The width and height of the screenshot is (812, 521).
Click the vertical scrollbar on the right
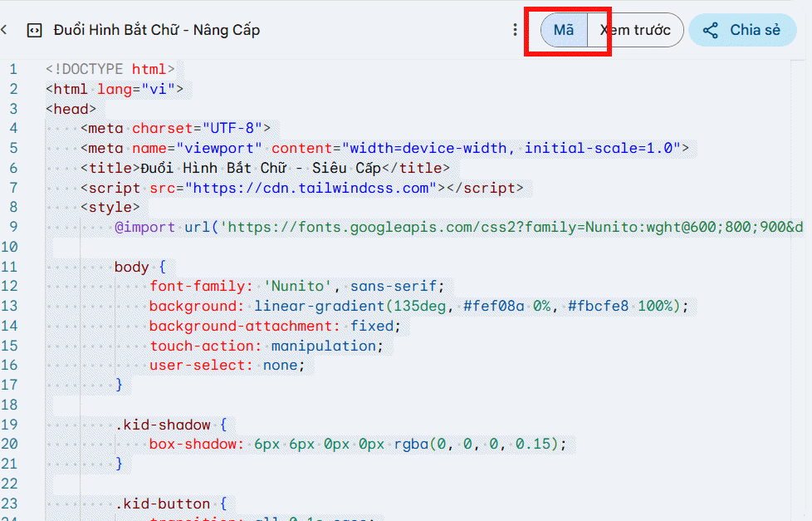click(x=800, y=290)
